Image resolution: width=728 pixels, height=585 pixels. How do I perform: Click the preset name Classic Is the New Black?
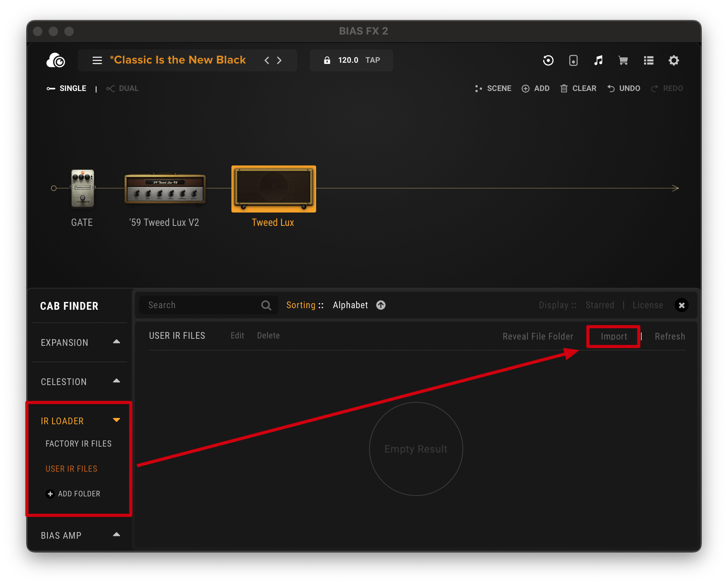(x=178, y=60)
